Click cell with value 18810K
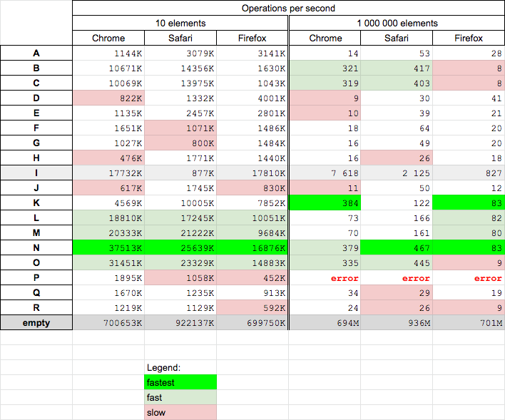Image resolution: width=505 pixels, height=420 pixels. (x=108, y=217)
